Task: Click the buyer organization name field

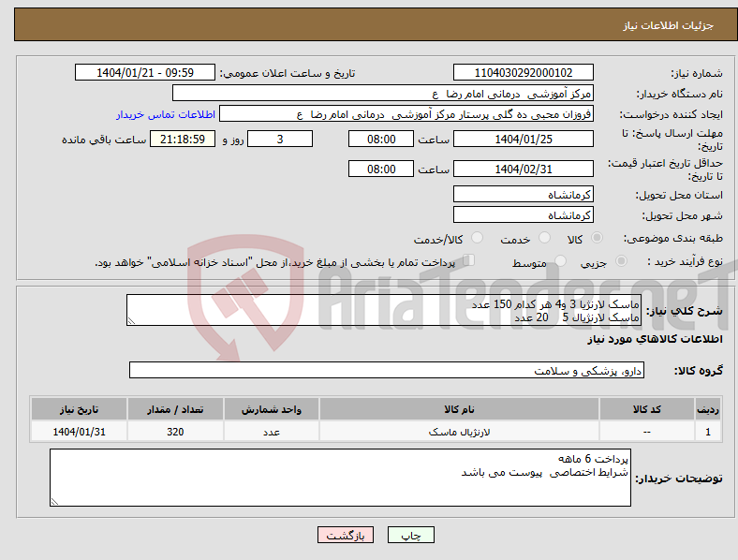Action: [x=383, y=93]
